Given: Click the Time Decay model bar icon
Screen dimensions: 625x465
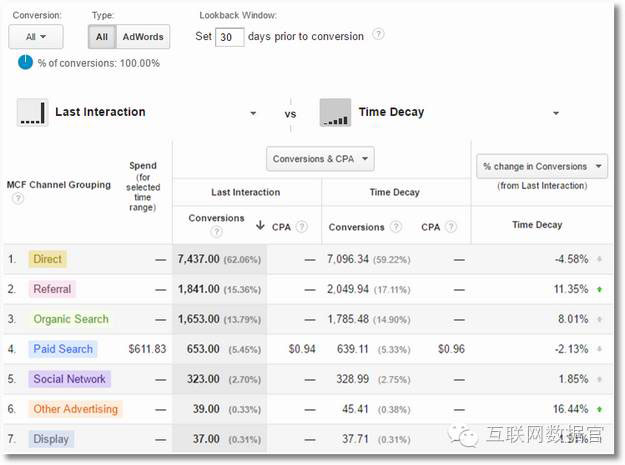Looking at the screenshot, I should tap(335, 112).
